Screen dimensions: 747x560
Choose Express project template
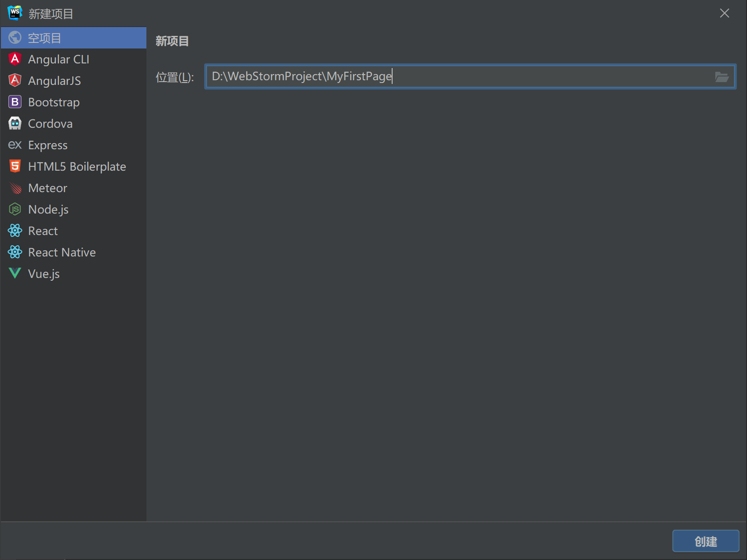click(48, 145)
